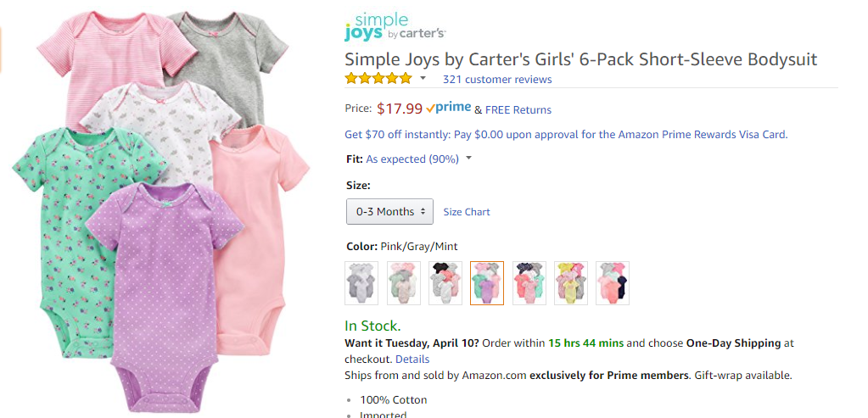Image resolution: width=868 pixels, height=418 pixels.
Task: Select the last swatch with a solid navy bodysuit
Action: click(612, 282)
